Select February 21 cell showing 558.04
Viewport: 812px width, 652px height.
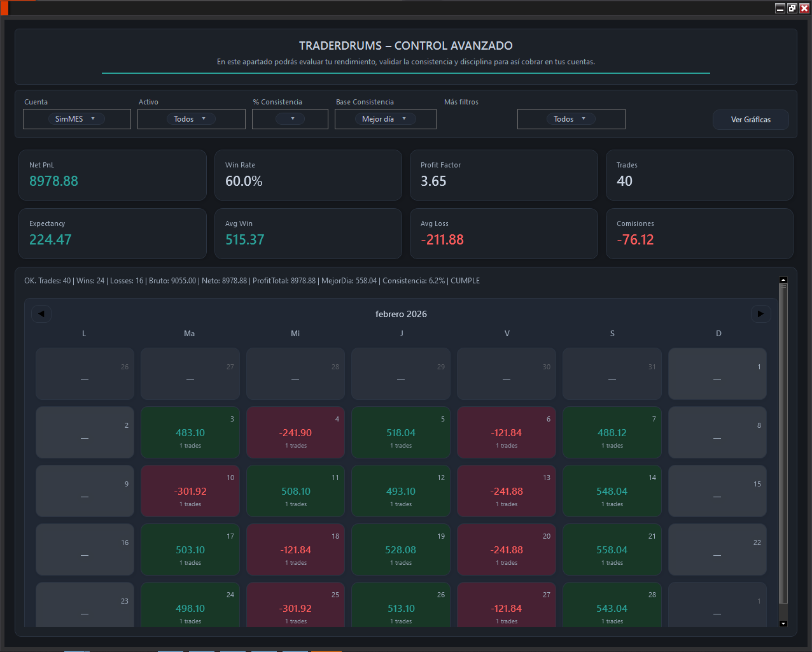(612, 550)
